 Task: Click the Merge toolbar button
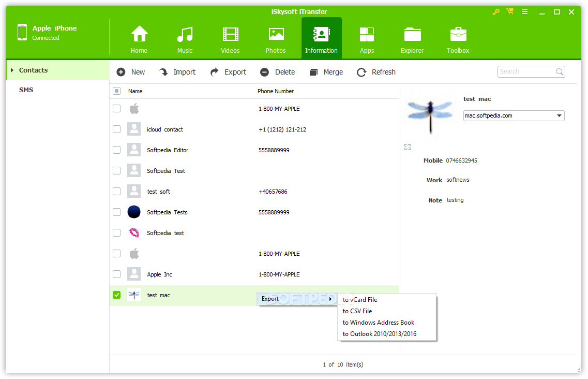(326, 72)
